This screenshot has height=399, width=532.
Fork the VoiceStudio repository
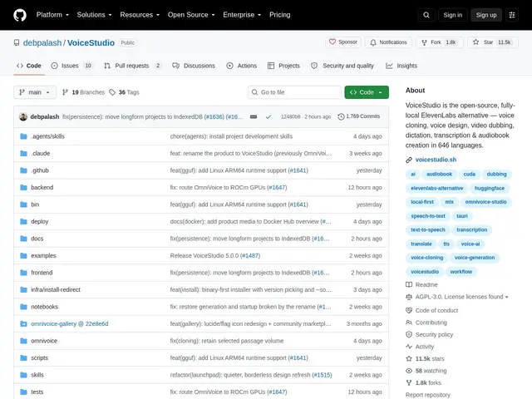(x=440, y=42)
